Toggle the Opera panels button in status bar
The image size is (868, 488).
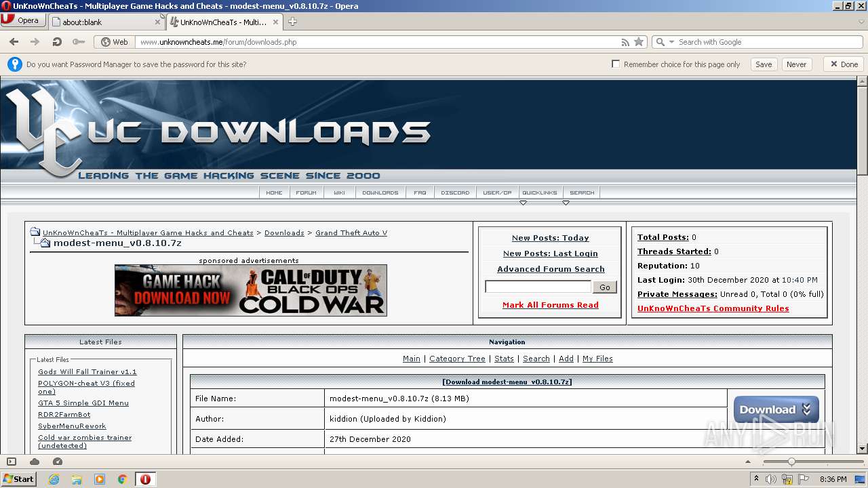point(12,462)
